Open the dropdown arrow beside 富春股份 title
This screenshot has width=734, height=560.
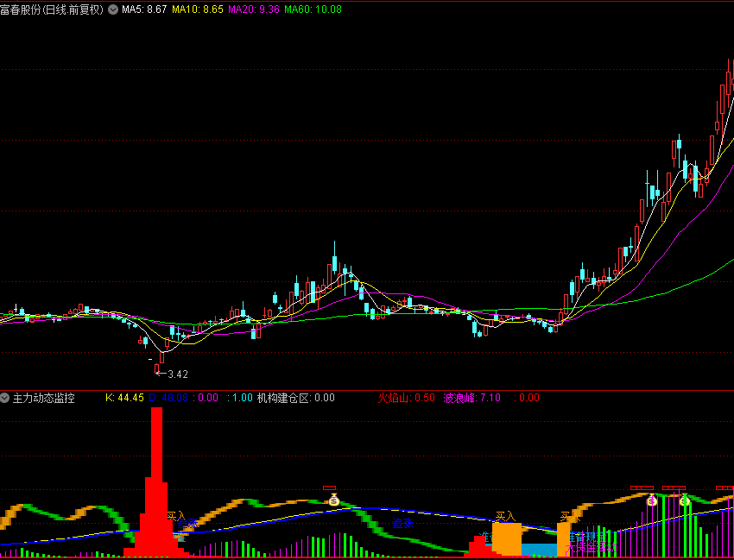(x=113, y=9)
